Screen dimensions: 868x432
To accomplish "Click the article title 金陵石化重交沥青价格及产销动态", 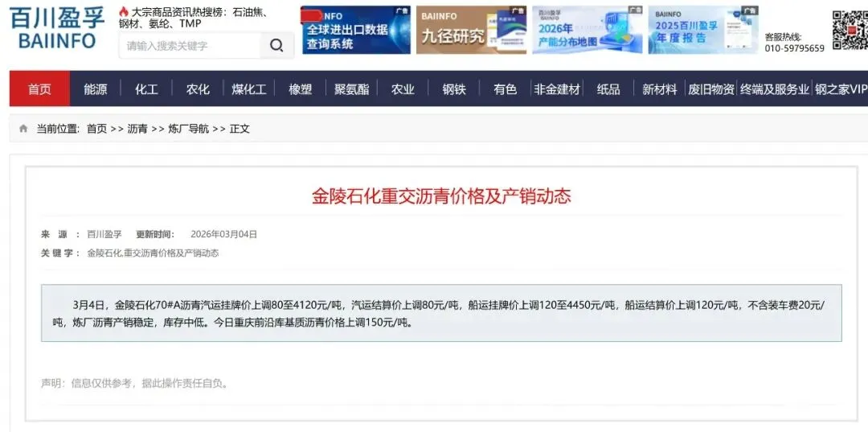I will (441, 196).
